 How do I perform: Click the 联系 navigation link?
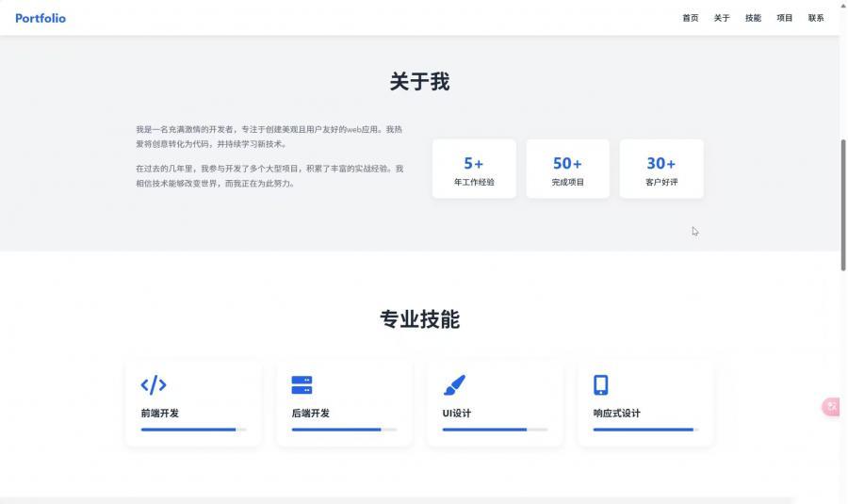tap(816, 18)
